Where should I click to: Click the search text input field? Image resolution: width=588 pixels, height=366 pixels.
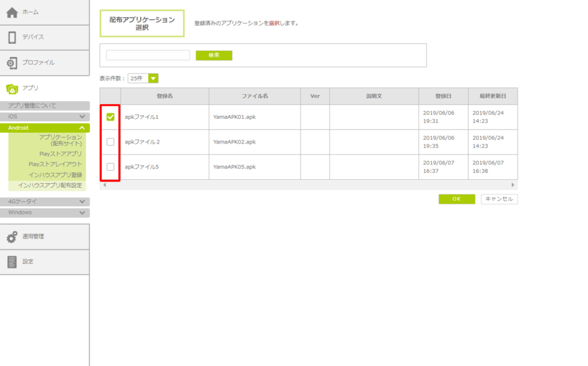tap(148, 55)
